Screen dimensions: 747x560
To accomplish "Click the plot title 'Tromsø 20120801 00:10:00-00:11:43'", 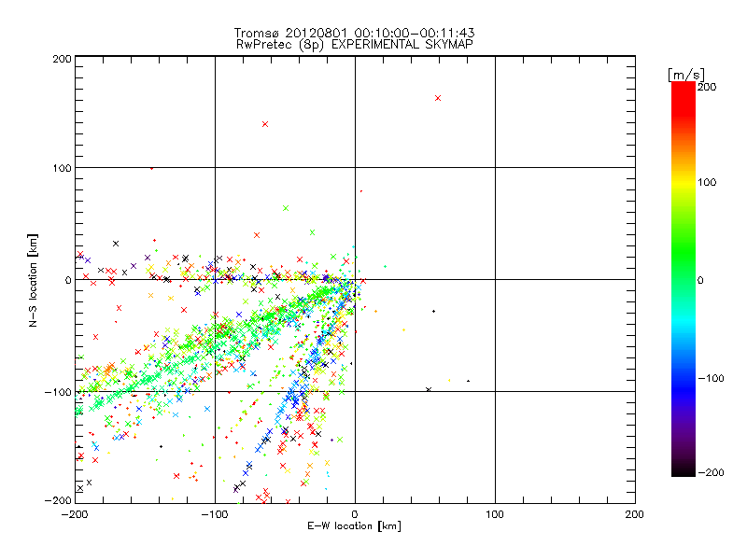I will pos(355,33).
